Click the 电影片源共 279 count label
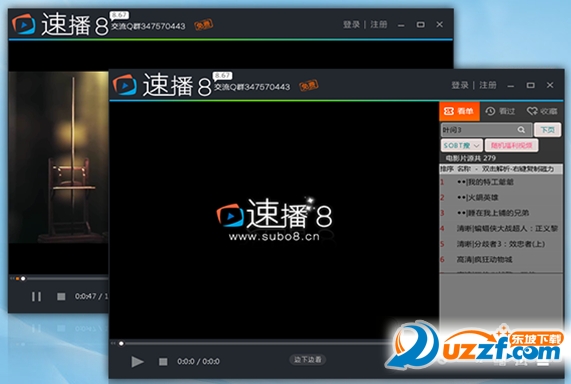 (x=470, y=158)
